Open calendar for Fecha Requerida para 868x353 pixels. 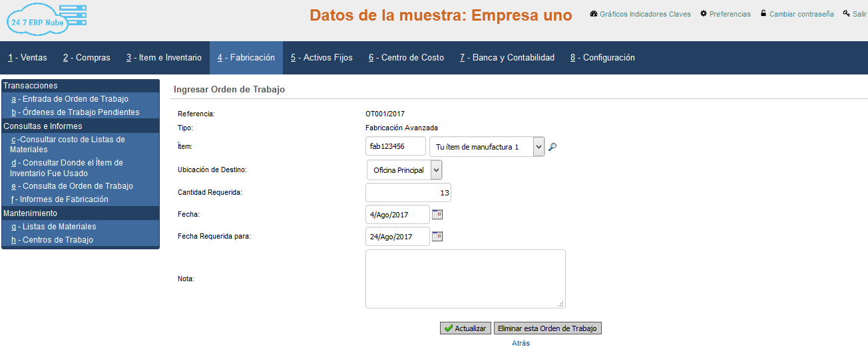(x=437, y=236)
